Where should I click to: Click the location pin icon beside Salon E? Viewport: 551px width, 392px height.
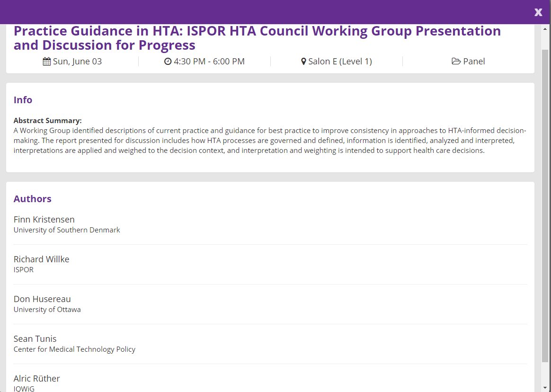[x=303, y=62]
